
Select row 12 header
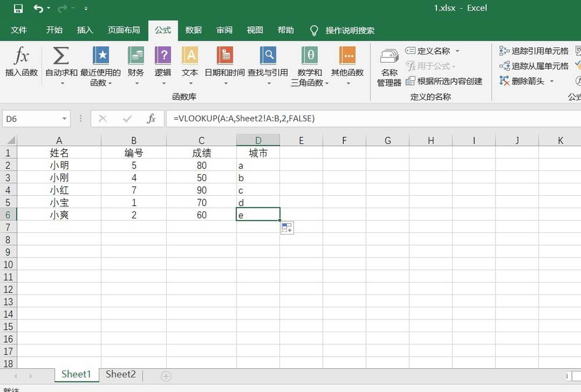click(x=8, y=289)
